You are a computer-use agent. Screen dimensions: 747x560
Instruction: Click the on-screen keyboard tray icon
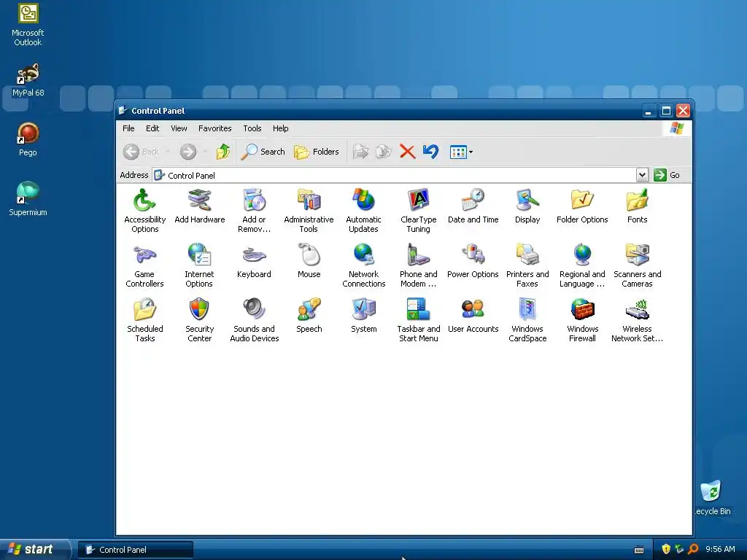[x=639, y=550]
